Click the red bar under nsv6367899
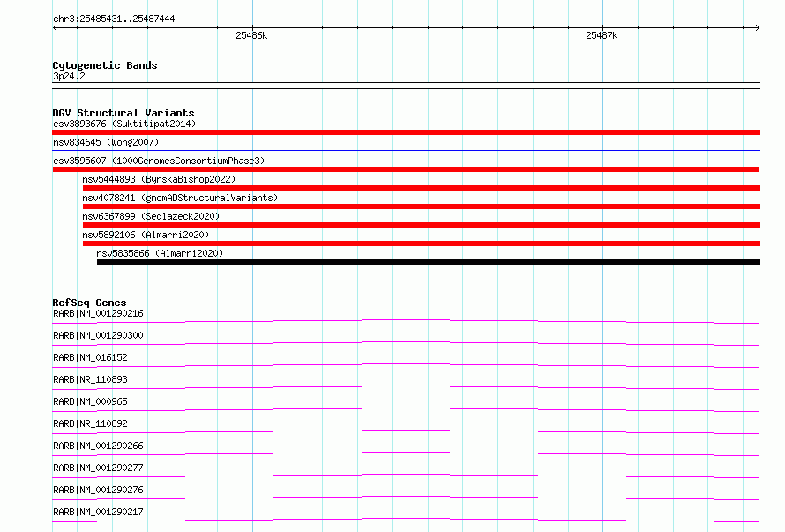This screenshot has width=785, height=532. click(x=422, y=225)
